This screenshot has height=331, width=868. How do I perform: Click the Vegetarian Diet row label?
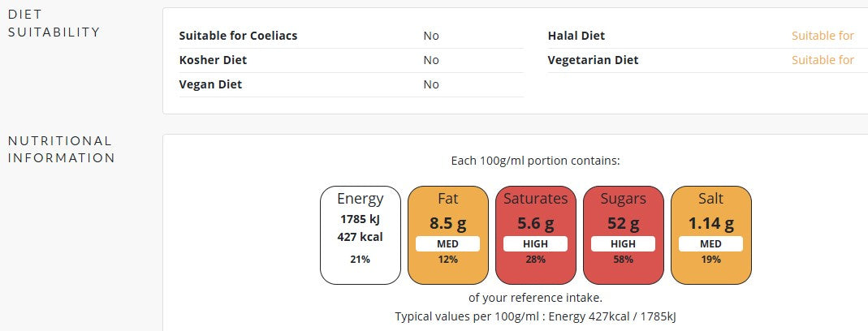(x=593, y=60)
